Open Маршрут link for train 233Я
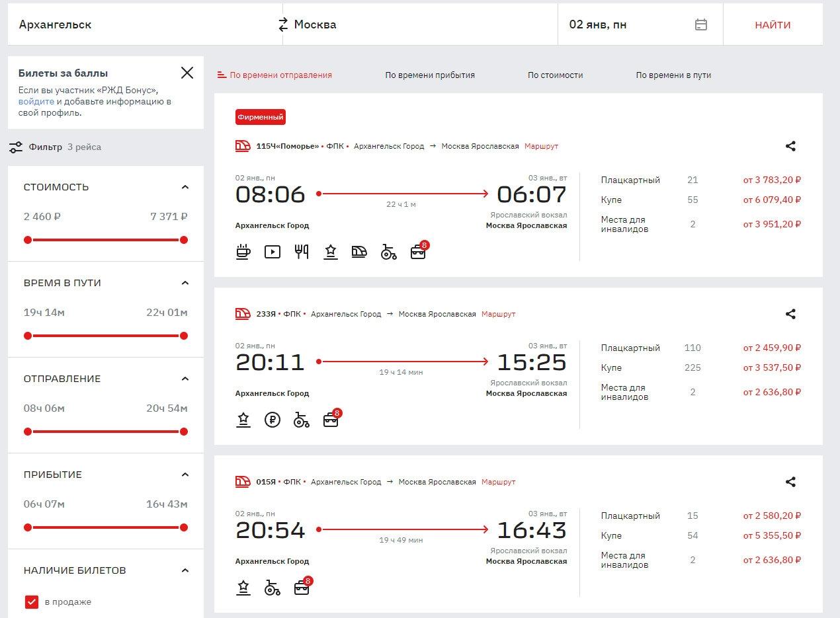Image resolution: width=840 pixels, height=618 pixels. pyautogui.click(x=498, y=315)
